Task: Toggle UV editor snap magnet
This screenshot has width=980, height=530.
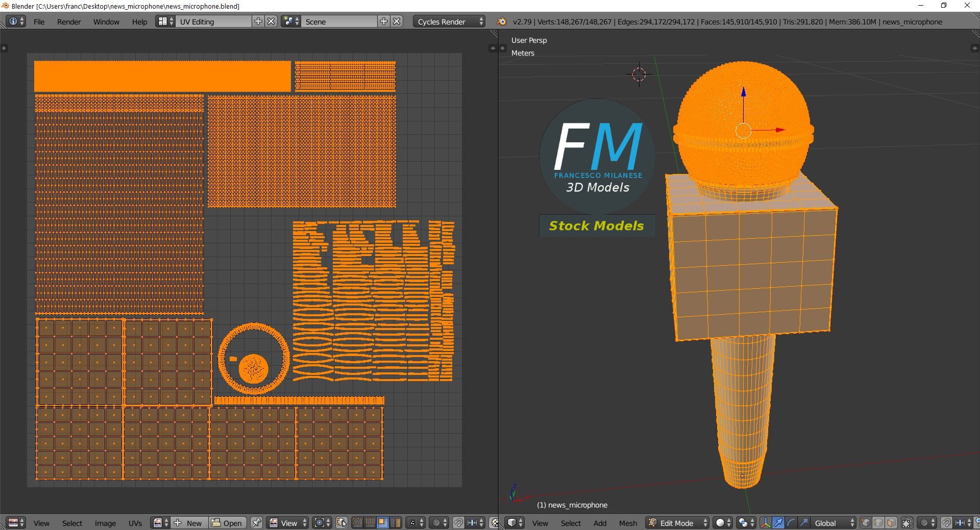Action: [x=458, y=523]
